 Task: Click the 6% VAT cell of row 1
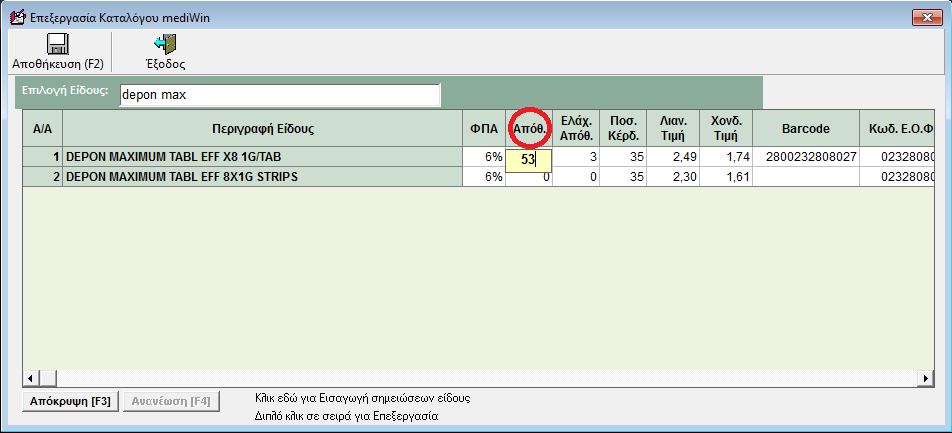tap(484, 157)
